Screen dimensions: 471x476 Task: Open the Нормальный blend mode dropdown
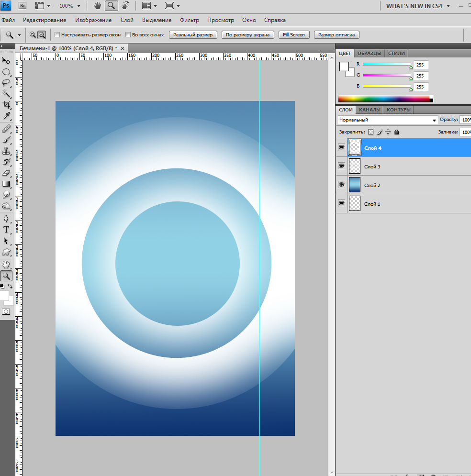pyautogui.click(x=387, y=120)
